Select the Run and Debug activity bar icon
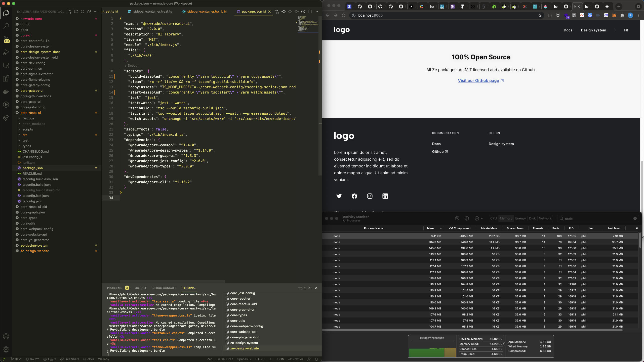The width and height of the screenshot is (644, 362). [6, 52]
